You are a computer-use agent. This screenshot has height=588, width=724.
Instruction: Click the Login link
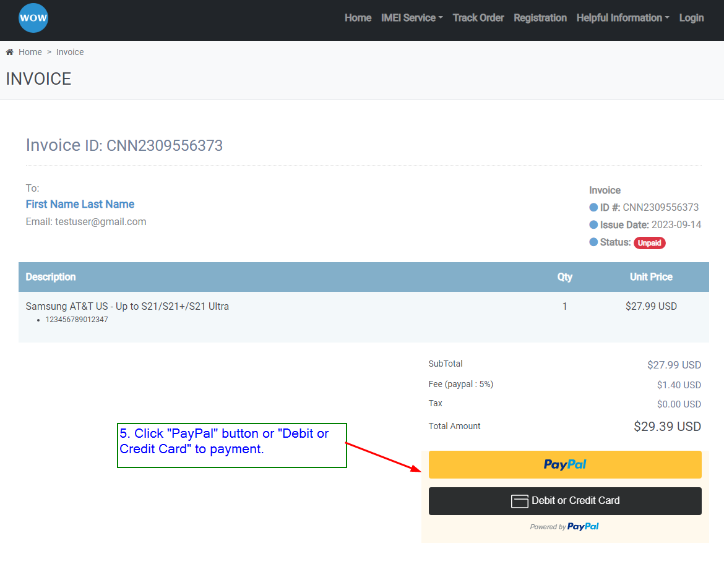click(x=691, y=18)
